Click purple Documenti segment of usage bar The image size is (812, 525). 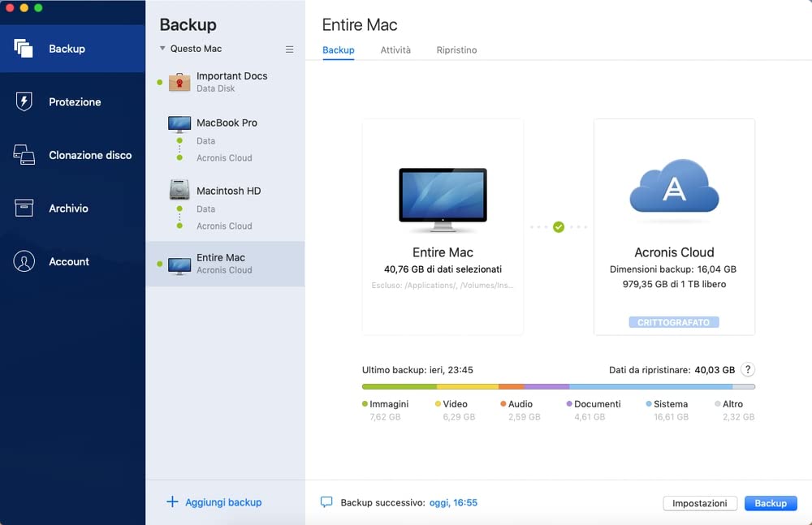click(x=546, y=386)
